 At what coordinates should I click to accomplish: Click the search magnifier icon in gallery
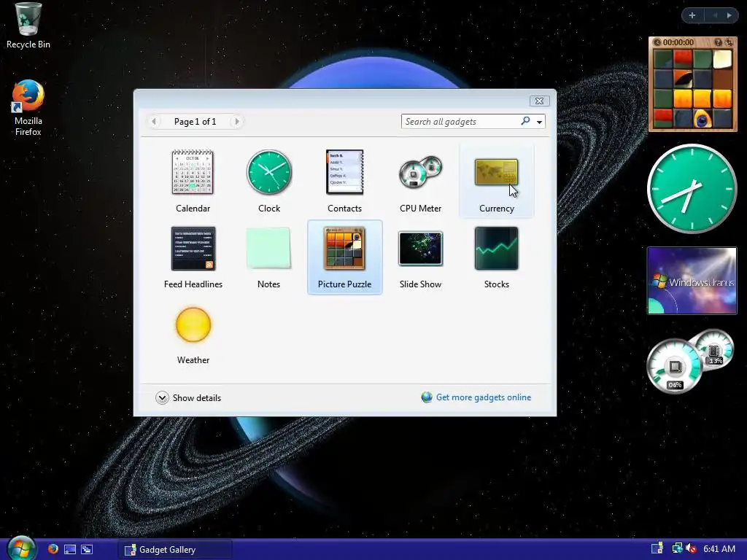525,121
